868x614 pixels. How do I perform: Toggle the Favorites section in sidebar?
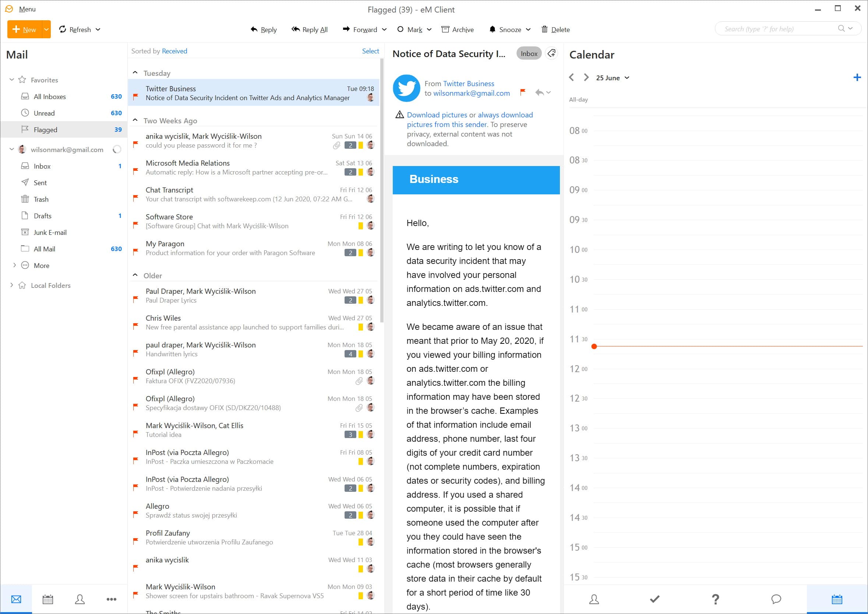click(x=13, y=79)
